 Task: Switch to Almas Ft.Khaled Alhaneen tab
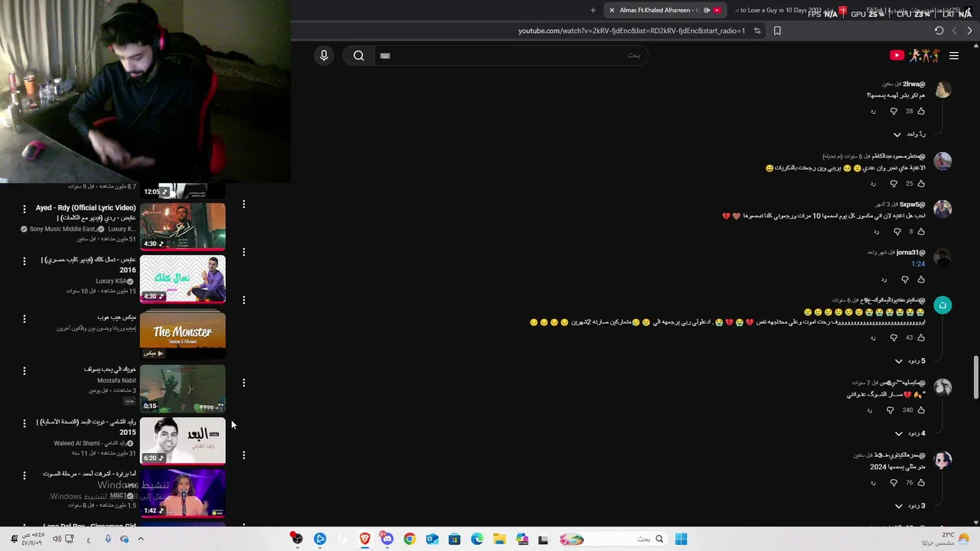pyautogui.click(x=664, y=10)
